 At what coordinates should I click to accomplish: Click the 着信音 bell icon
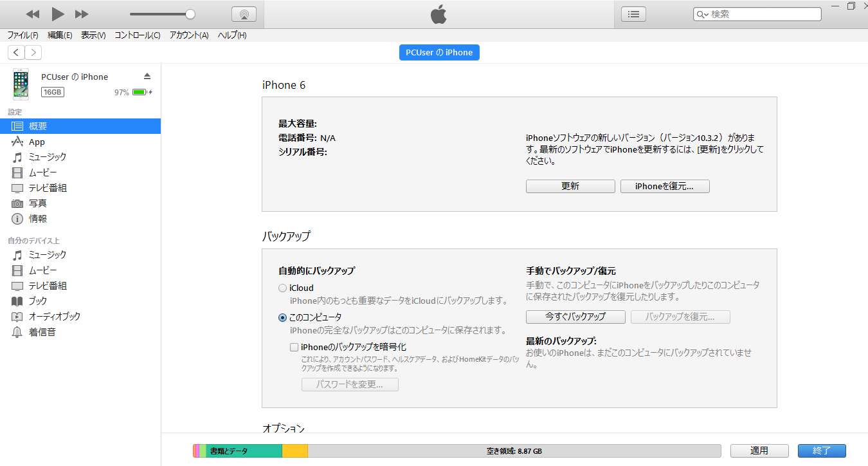tap(17, 332)
